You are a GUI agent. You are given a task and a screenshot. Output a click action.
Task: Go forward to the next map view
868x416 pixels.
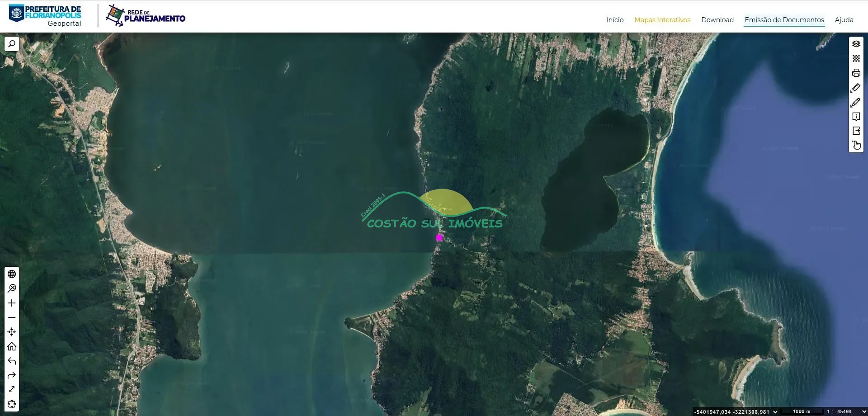point(12,375)
